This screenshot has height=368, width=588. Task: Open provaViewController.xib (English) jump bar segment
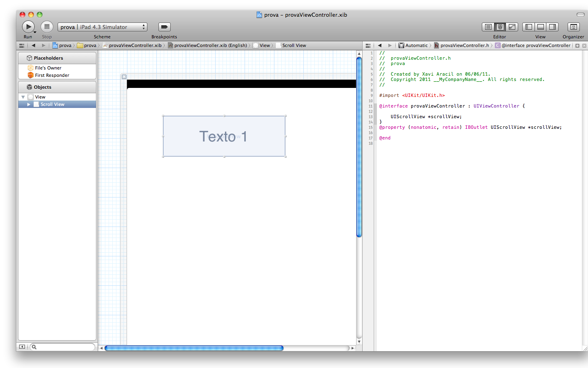click(207, 45)
